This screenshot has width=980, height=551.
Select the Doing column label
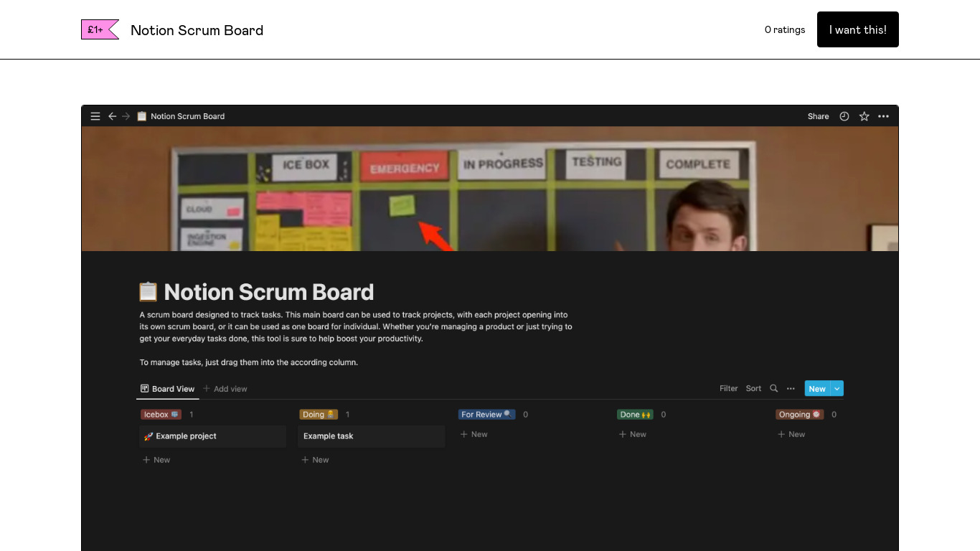click(319, 415)
